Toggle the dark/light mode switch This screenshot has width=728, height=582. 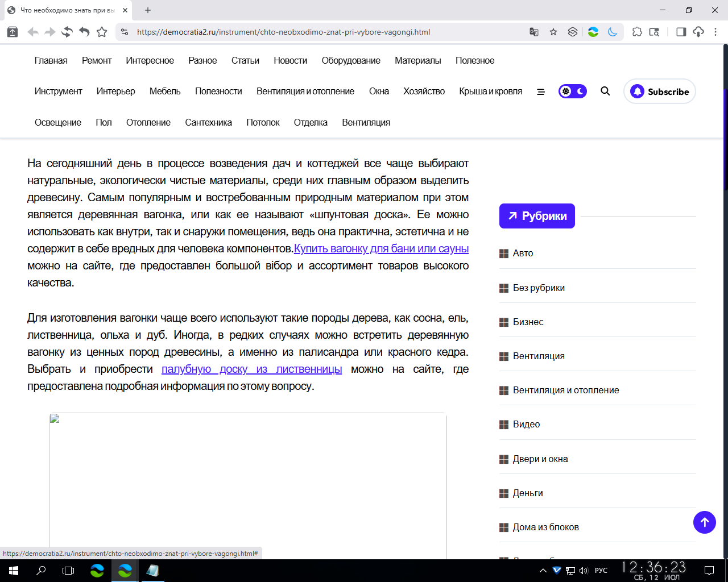573,91
